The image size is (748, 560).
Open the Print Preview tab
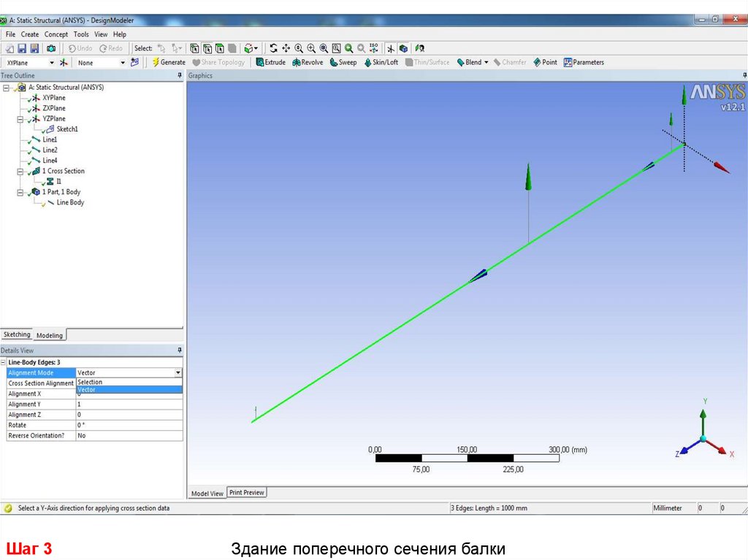pyautogui.click(x=247, y=493)
